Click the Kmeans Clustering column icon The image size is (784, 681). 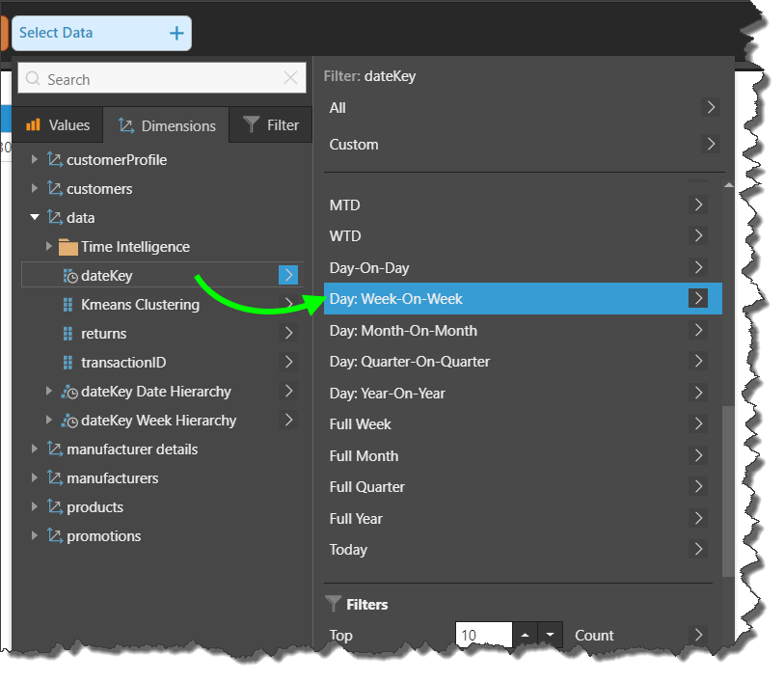click(x=68, y=305)
